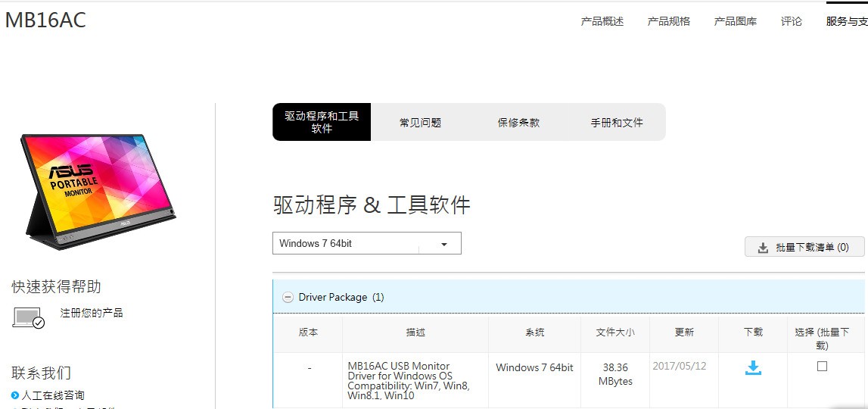The image size is (868, 409).
Task: Click the MB16AC product title
Action: coord(45,20)
